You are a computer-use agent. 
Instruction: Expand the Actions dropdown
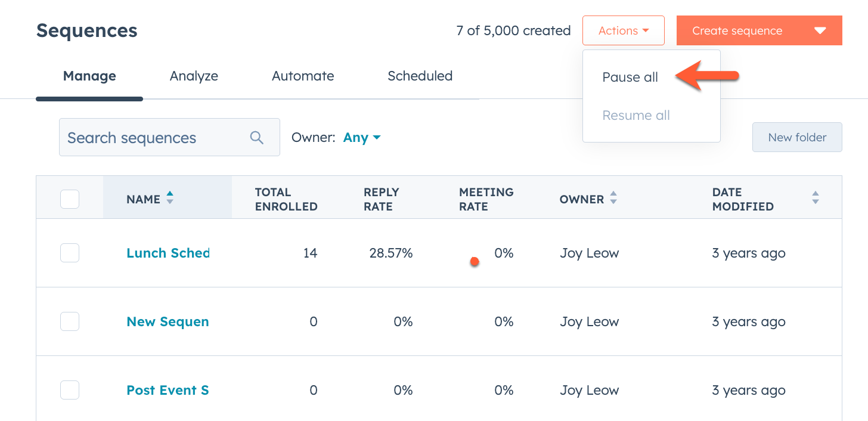623,30
